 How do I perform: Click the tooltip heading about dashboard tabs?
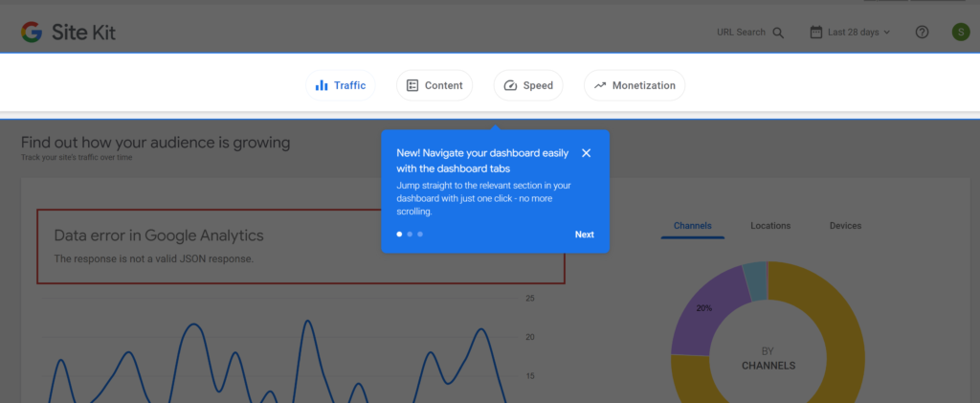482,161
